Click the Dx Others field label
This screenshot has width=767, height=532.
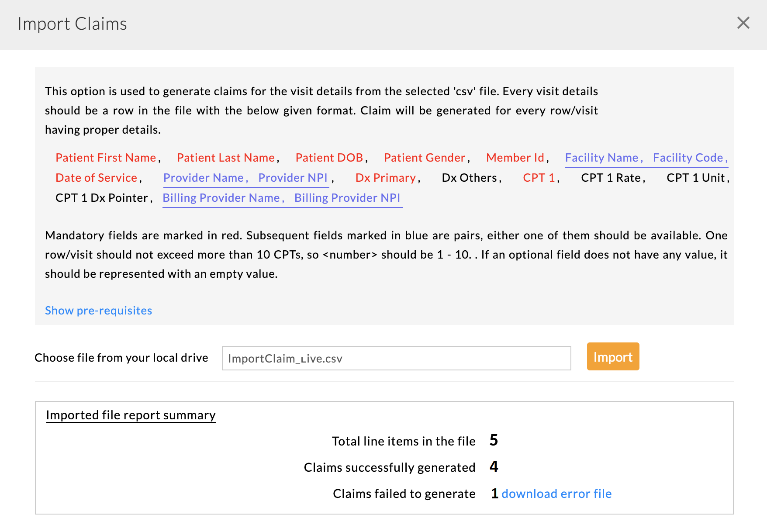[470, 178]
